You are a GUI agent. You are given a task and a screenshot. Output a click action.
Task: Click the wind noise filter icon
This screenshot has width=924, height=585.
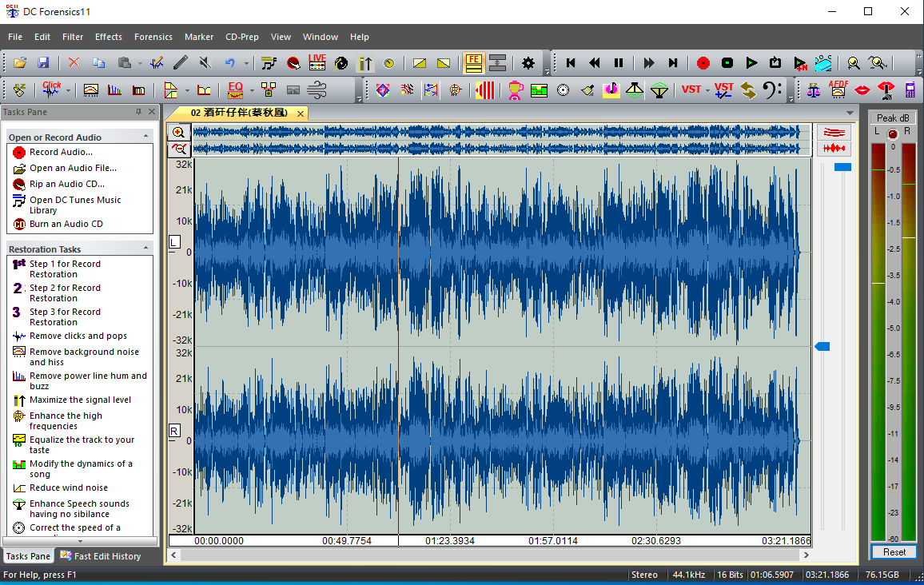coord(317,90)
